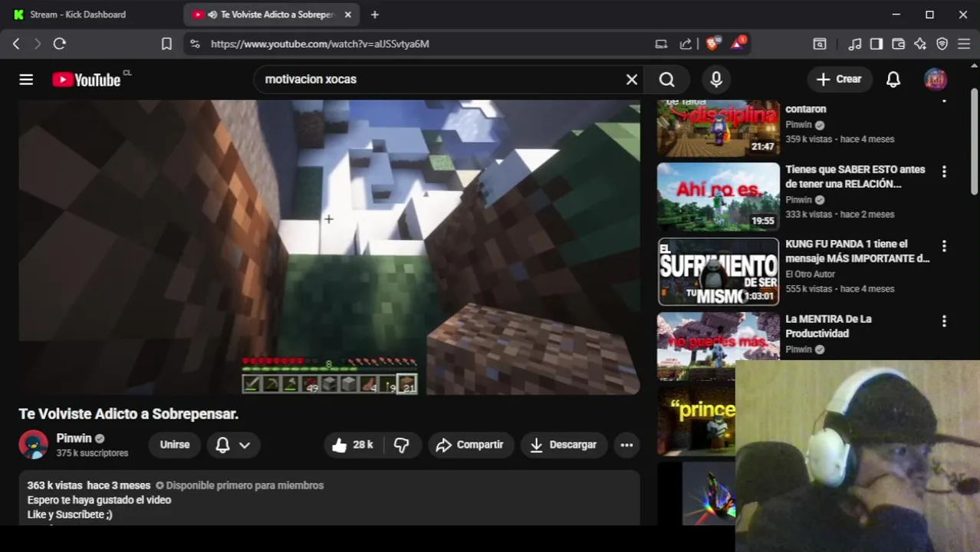This screenshot has height=552, width=980.
Task: Select the 'Te Volviste Adicto' YouTube tab
Action: [270, 15]
